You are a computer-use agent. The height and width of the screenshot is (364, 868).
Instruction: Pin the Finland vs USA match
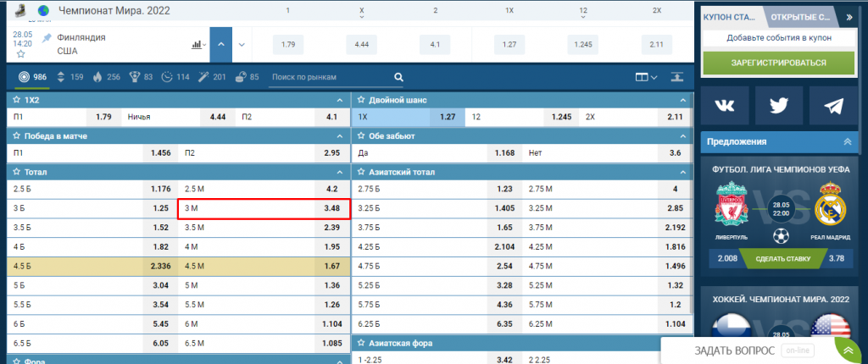47,38
